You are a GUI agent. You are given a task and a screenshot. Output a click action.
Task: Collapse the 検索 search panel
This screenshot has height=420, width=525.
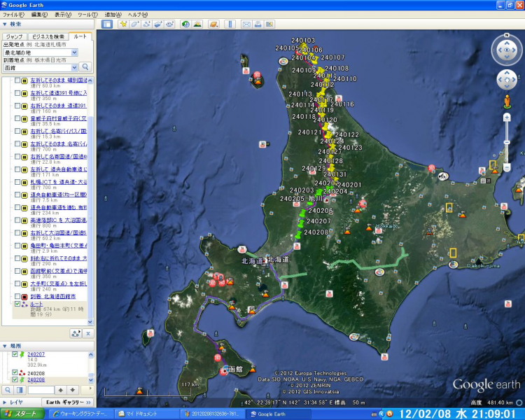coord(5,24)
